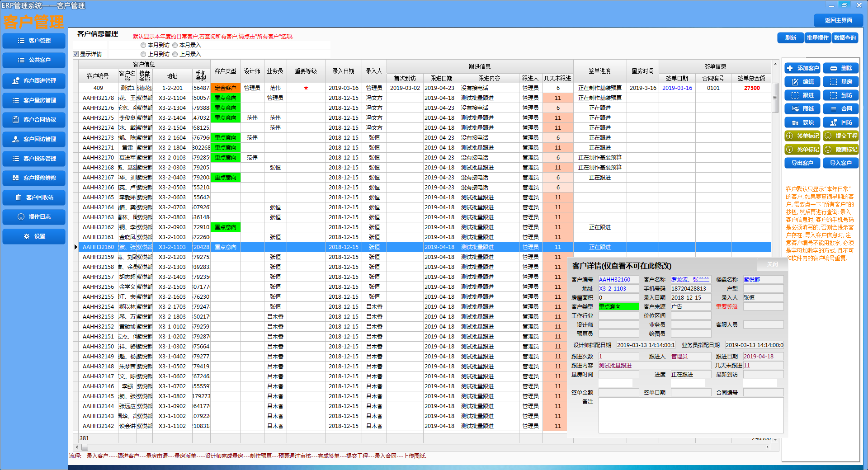Sort by 签单进度 column header
868x470 pixels.
click(600, 71)
